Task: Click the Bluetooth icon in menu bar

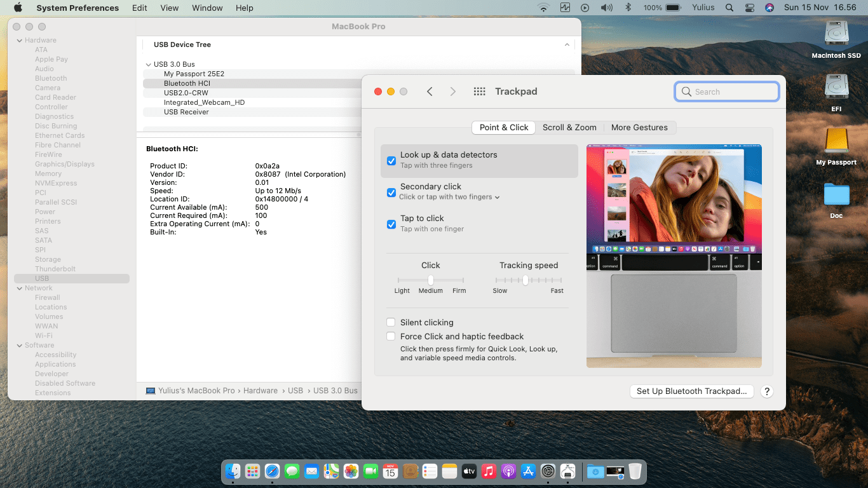Action: click(x=628, y=8)
